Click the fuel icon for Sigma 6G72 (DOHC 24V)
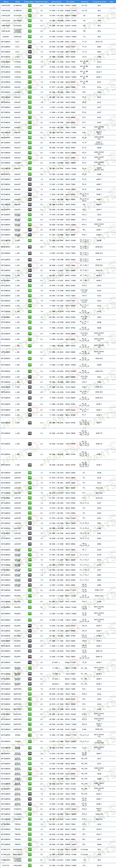116x868 pixels. pos(30,741)
